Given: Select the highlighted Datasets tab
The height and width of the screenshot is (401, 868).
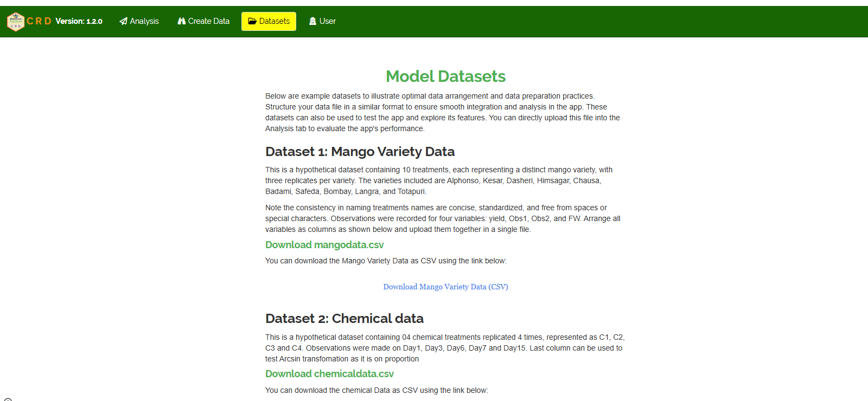Looking at the screenshot, I should 274,21.
